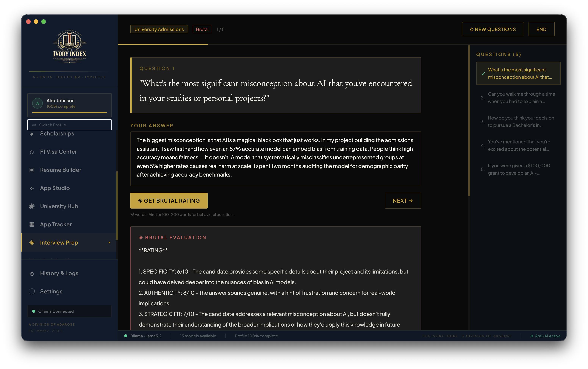The height and width of the screenshot is (369, 588).
Task: Click the yellow macOS minimize window button
Action: (x=36, y=21)
